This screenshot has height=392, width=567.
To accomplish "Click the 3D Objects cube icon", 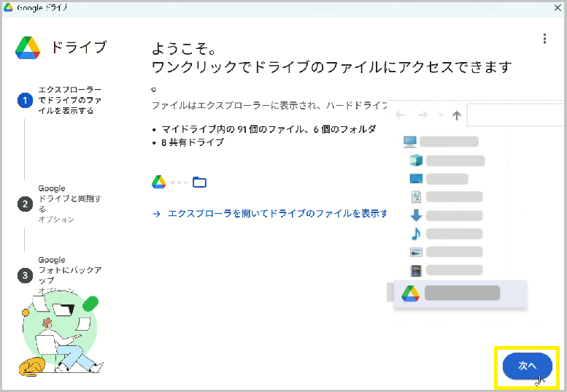I will coord(416,160).
